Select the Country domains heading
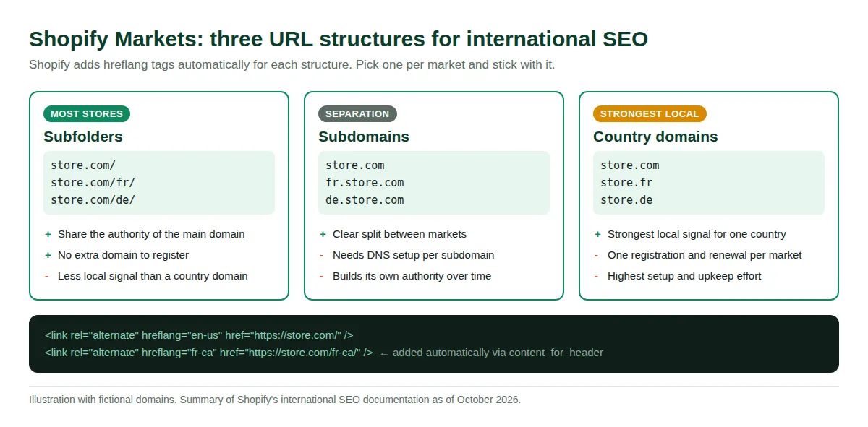 click(x=655, y=137)
